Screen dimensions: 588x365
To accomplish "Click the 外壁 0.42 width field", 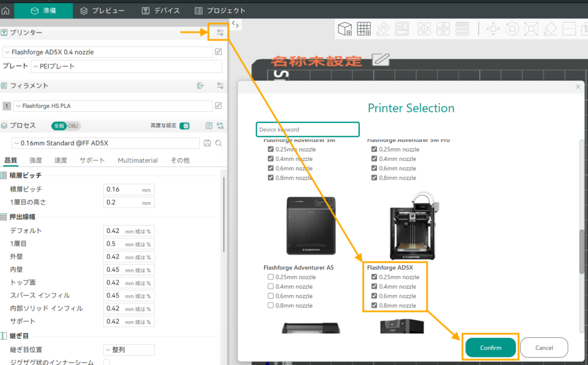I will pos(129,257).
